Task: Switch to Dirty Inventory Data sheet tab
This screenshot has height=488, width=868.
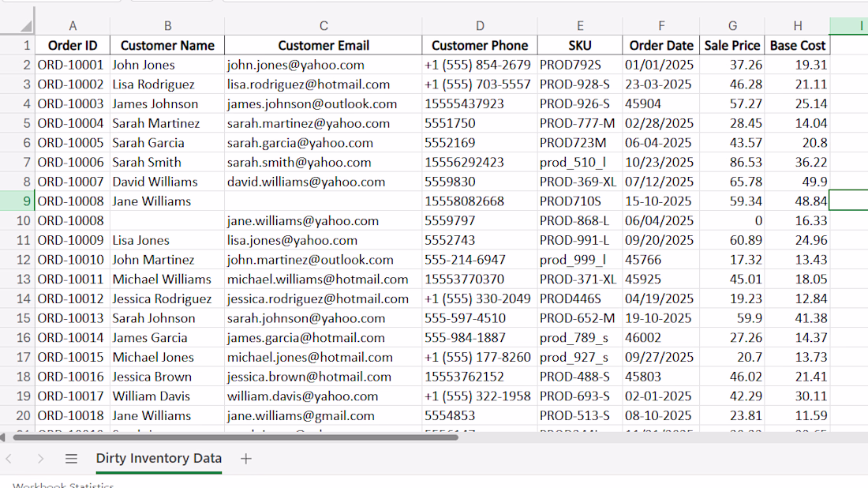Action: 159,459
